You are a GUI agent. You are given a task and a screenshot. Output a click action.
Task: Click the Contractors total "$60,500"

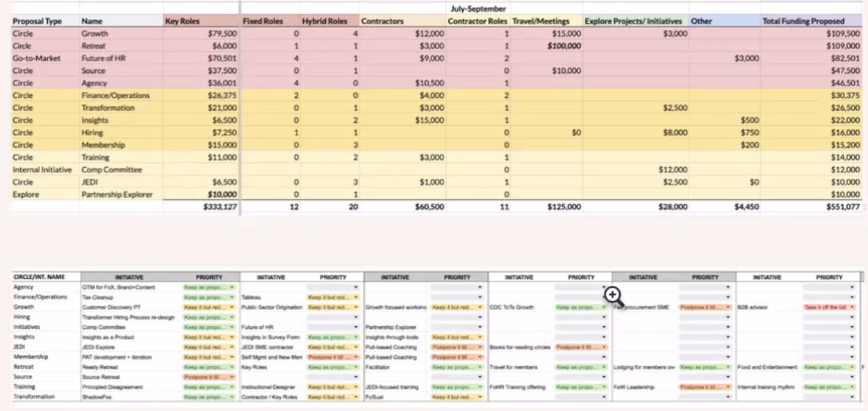coord(428,207)
